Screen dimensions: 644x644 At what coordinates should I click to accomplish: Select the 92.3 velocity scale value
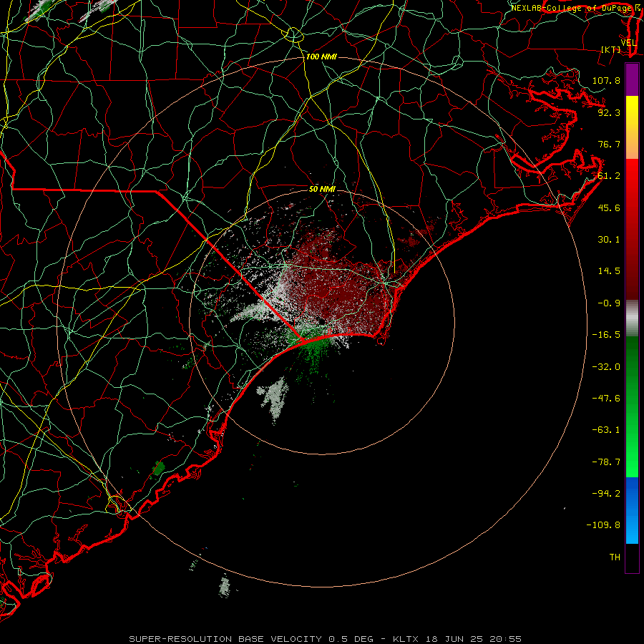click(609, 112)
